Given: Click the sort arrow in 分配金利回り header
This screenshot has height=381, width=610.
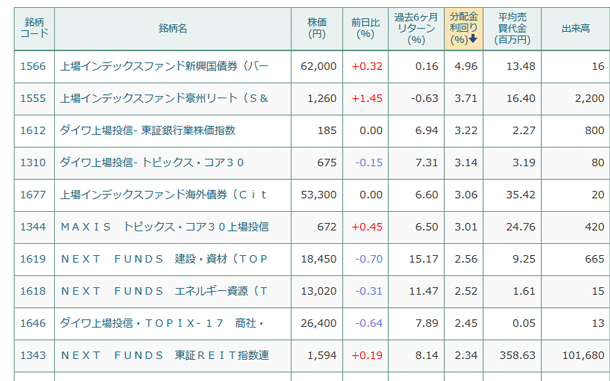Looking at the screenshot, I should pos(473,39).
